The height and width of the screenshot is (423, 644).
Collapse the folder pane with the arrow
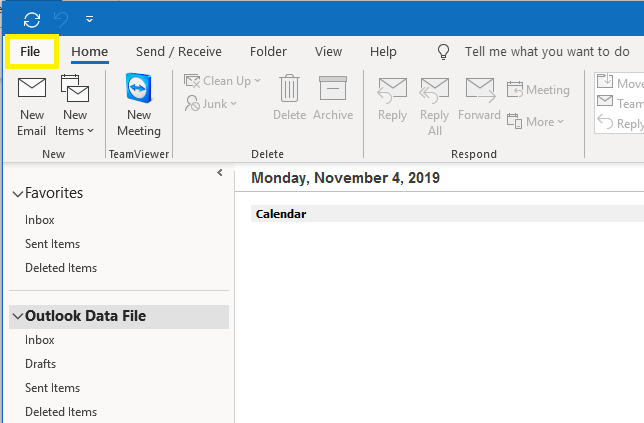220,172
